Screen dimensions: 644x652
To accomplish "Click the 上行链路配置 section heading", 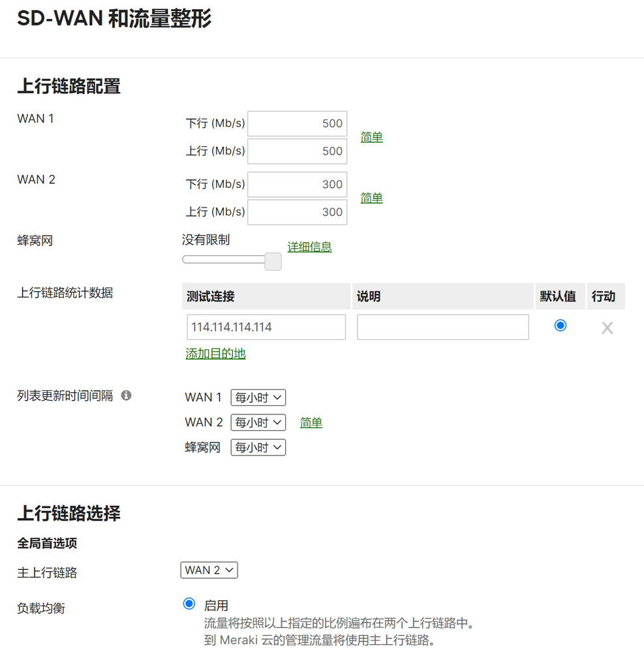I will (69, 87).
